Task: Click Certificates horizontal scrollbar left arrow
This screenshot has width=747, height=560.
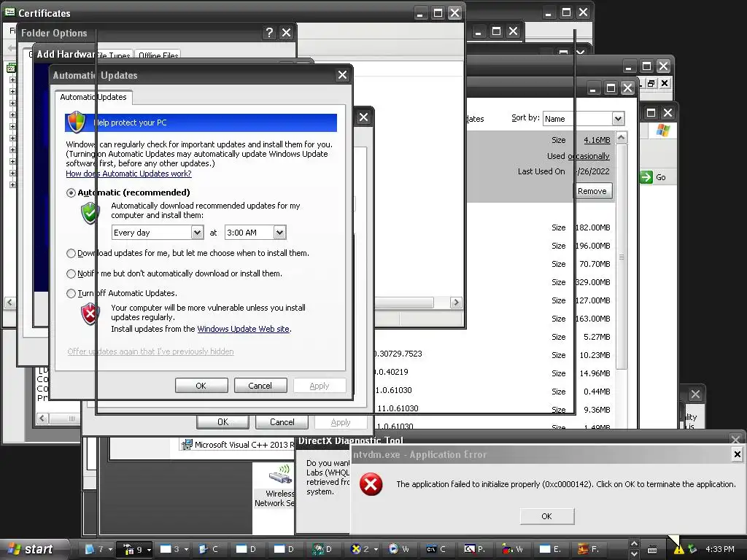Action: tap(10, 303)
